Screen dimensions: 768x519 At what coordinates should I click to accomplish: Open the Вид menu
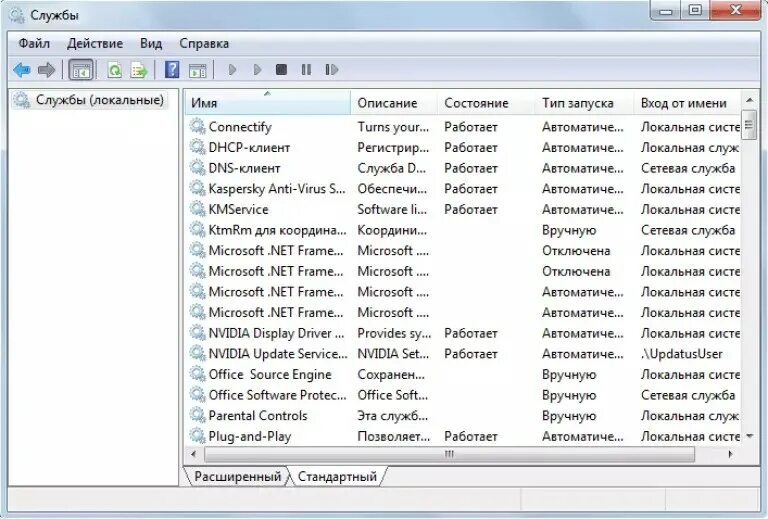[151, 44]
